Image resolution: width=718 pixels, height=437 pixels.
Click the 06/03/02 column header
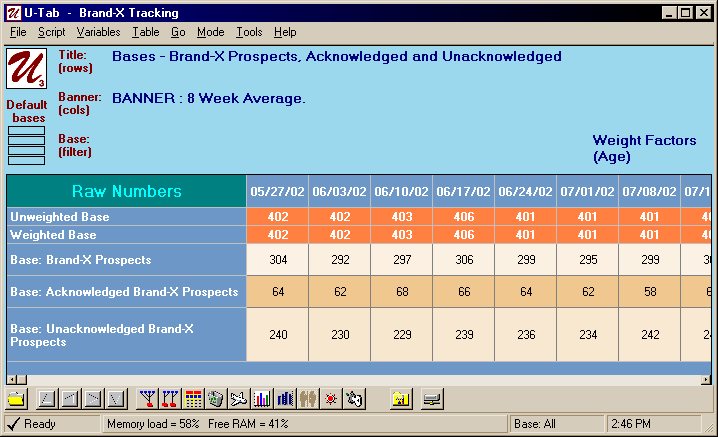[340, 191]
